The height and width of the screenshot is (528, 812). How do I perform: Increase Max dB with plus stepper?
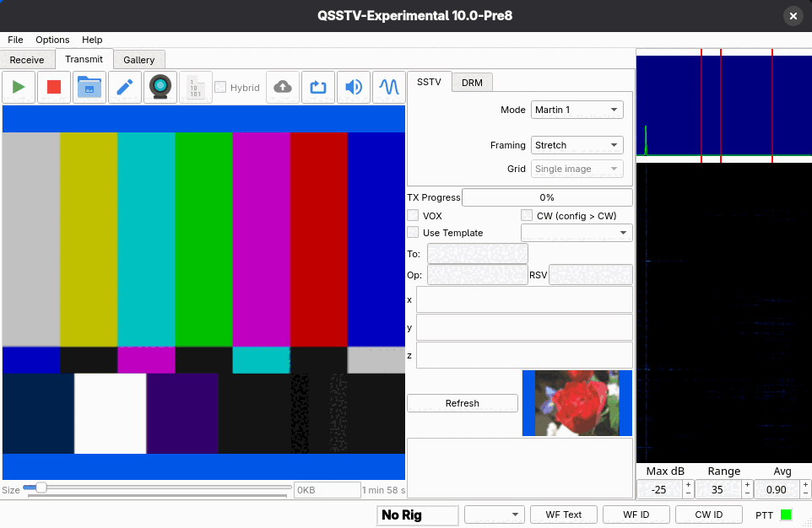pyautogui.click(x=688, y=484)
